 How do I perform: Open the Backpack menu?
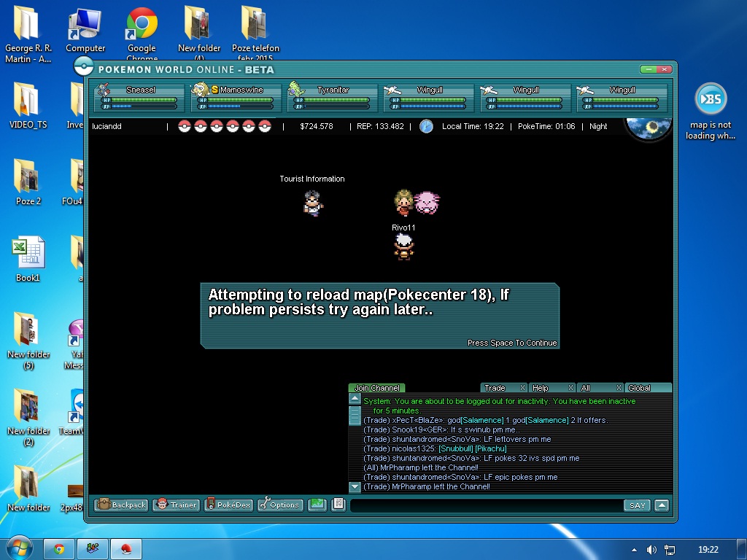121,505
